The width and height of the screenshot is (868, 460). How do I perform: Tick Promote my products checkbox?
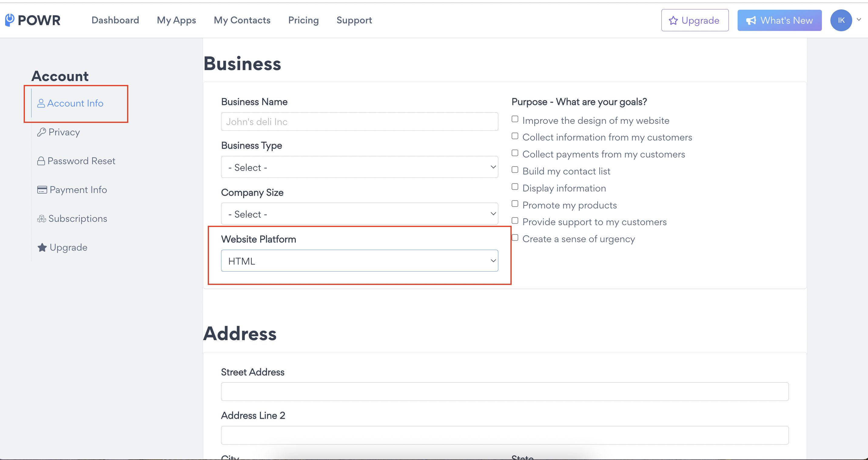pos(515,204)
